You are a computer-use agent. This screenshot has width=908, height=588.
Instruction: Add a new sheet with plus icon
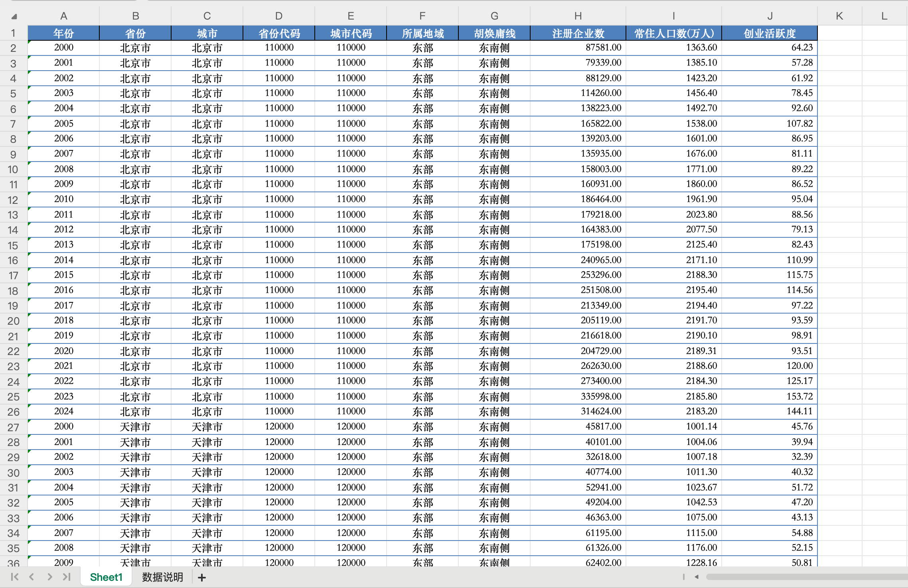pos(202,577)
